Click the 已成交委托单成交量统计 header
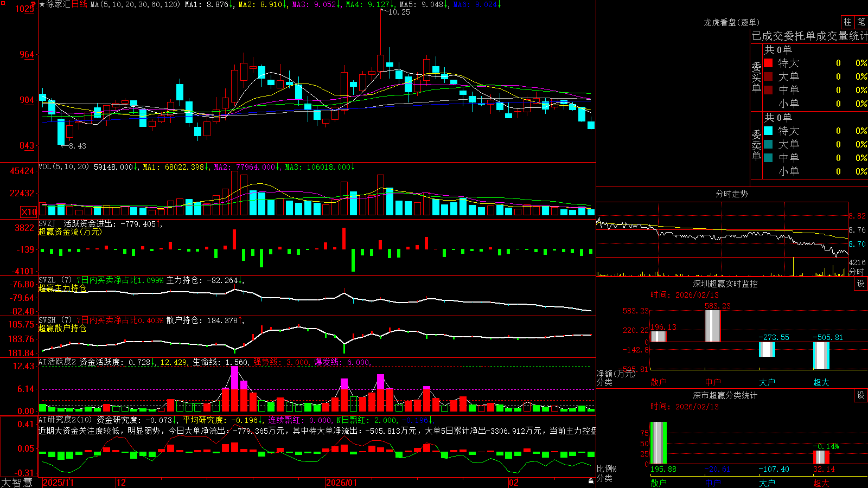The image size is (868, 488). (809, 36)
